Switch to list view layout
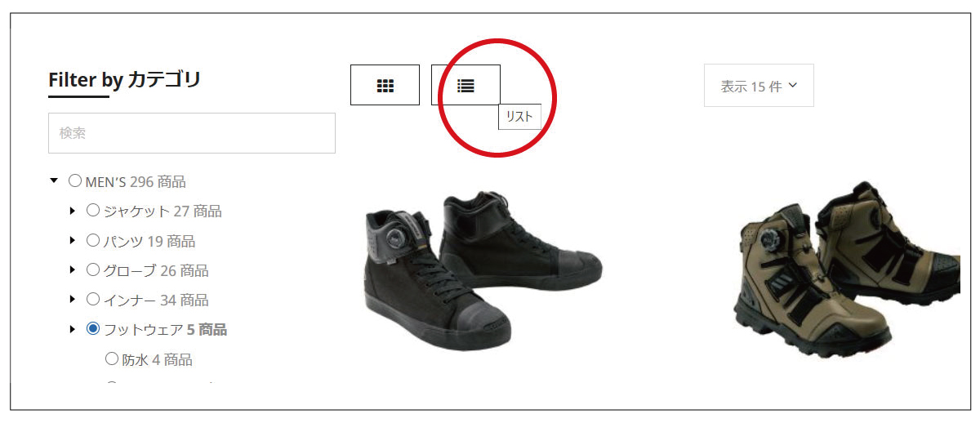Image resolution: width=980 pixels, height=423 pixels. [x=465, y=85]
